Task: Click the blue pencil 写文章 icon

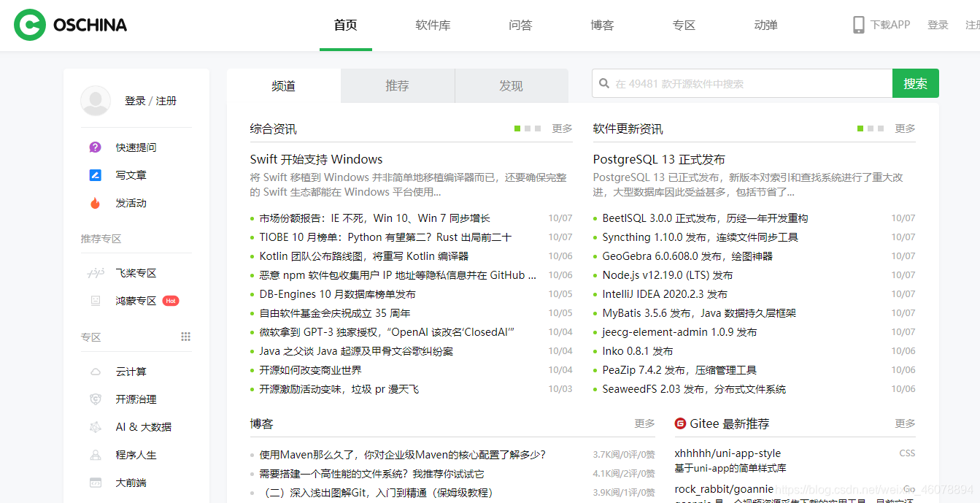Action: [x=96, y=175]
